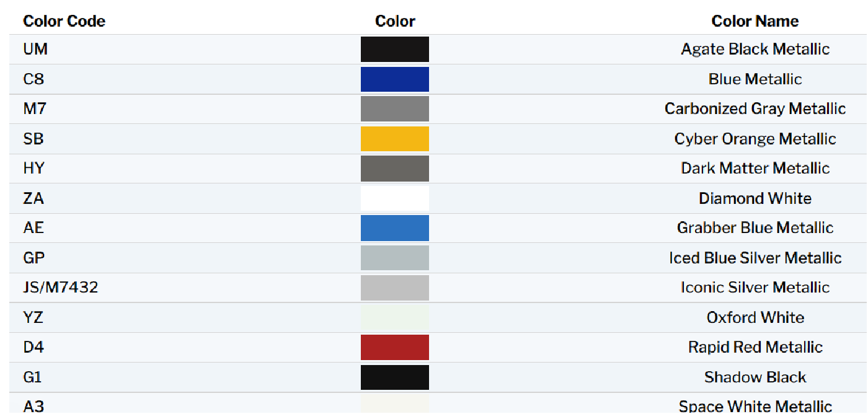Click the Rapid Red Metallic swatch
Image resolution: width=868 pixels, height=414 pixels.
[395, 347]
